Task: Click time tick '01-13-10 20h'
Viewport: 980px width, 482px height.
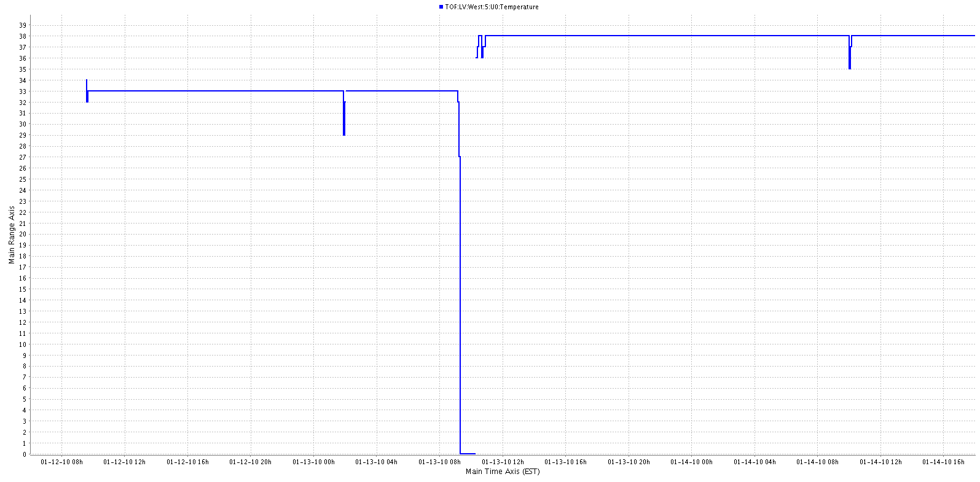Action: click(629, 462)
